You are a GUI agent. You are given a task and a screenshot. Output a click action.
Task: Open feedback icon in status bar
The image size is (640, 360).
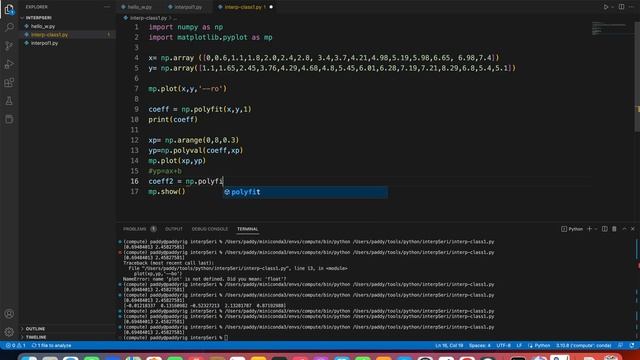point(620,345)
